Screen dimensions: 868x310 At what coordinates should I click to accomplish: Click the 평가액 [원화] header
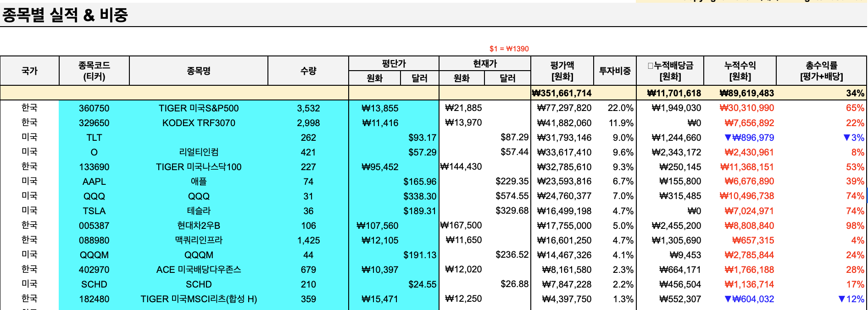point(562,71)
